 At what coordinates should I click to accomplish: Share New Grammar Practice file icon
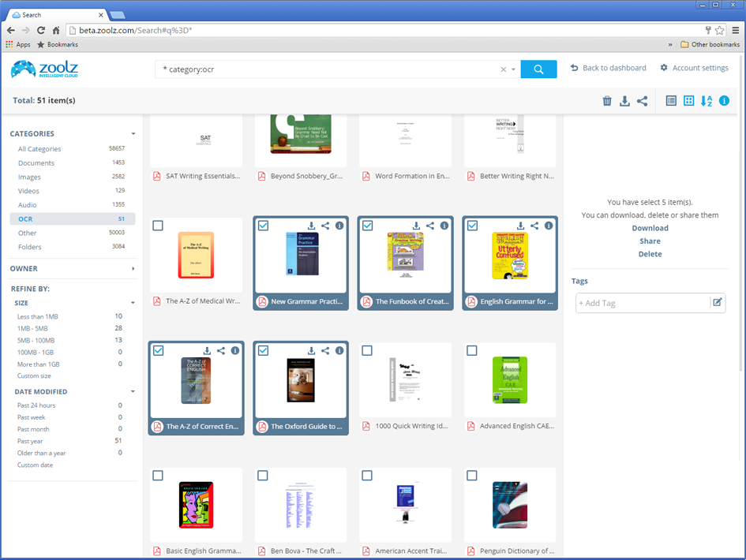coord(325,226)
